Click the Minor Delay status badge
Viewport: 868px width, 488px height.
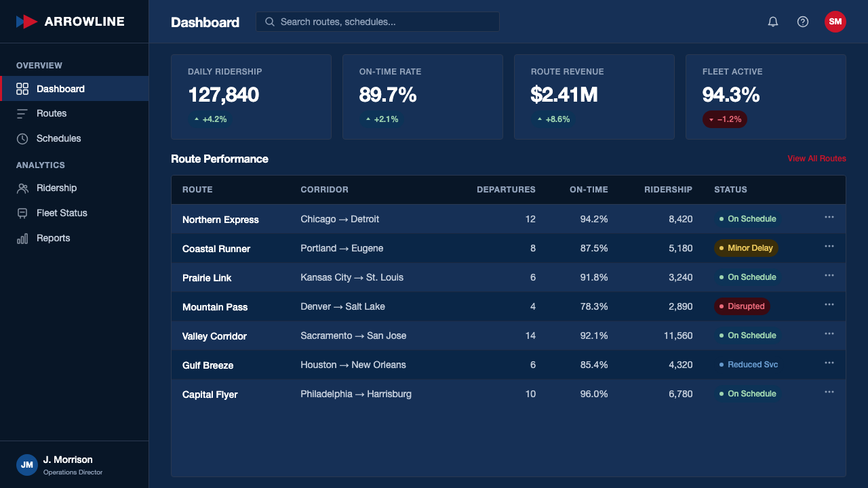point(746,248)
